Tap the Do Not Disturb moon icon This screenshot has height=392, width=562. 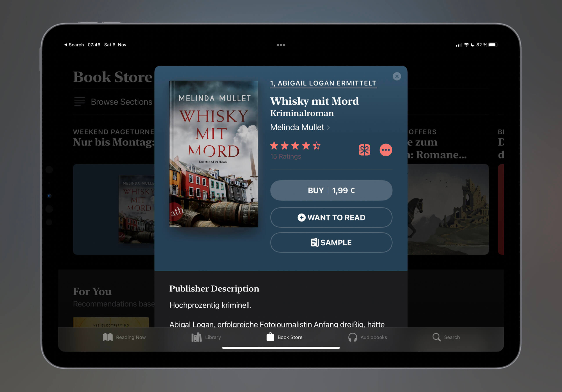click(472, 45)
